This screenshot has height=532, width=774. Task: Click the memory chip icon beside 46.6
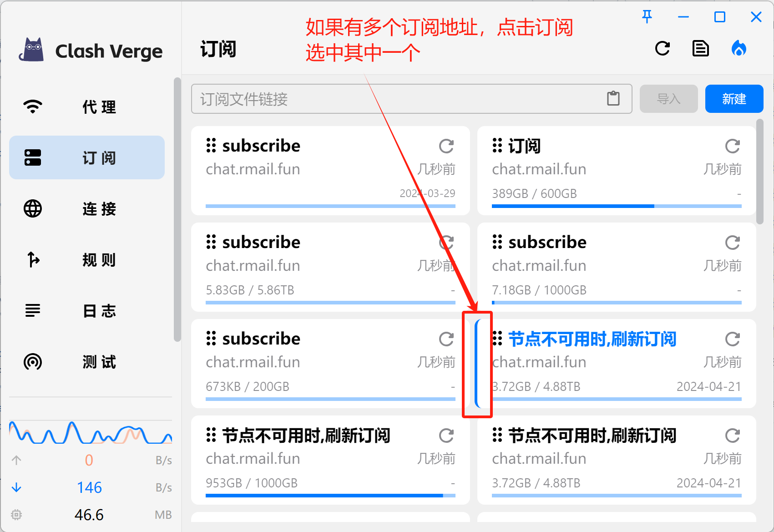coord(16,515)
